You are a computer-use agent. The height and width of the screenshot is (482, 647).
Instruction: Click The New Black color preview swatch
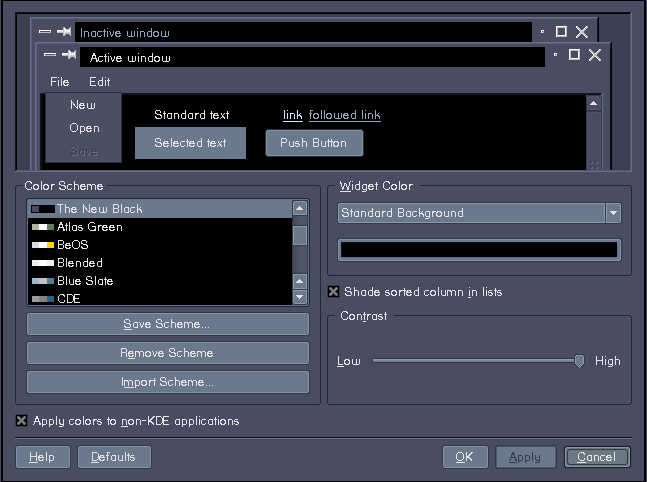click(x=43, y=209)
